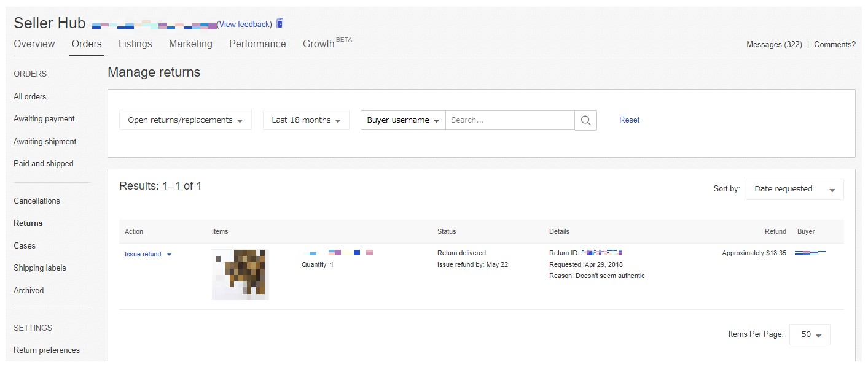868x370 pixels.
Task: Open the Marketing tab
Action: coord(190,44)
